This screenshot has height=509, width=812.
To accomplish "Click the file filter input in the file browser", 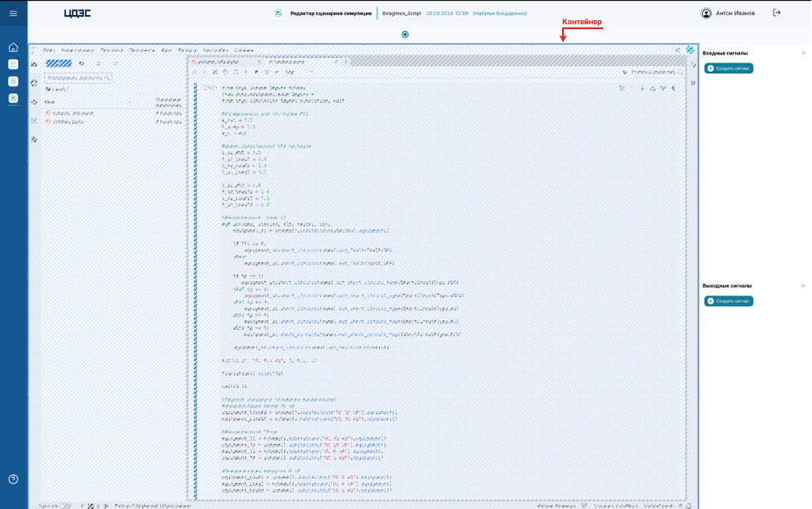I will 78,78.
